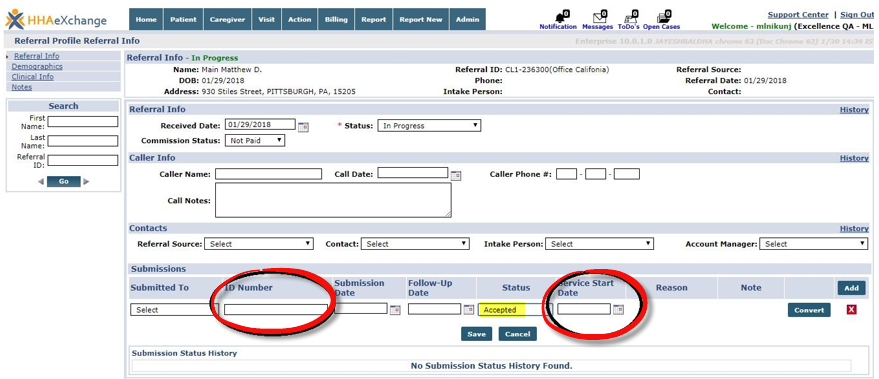Focus the first Caller Phone field
The width and height of the screenshot is (879, 379).
[x=567, y=174]
